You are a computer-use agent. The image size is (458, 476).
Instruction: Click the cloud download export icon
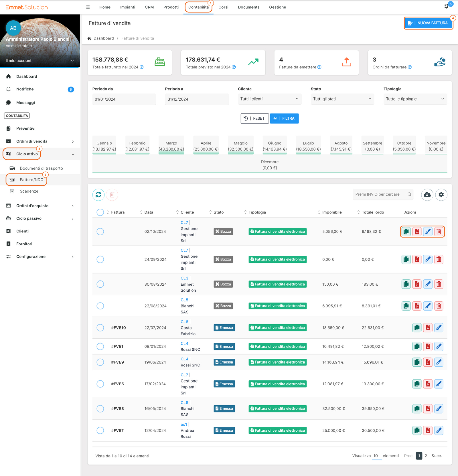click(x=427, y=195)
